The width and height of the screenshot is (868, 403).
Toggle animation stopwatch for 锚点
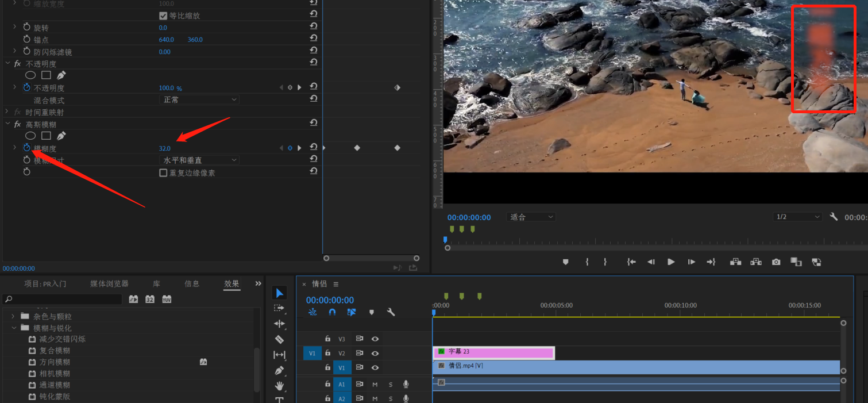pos(26,39)
